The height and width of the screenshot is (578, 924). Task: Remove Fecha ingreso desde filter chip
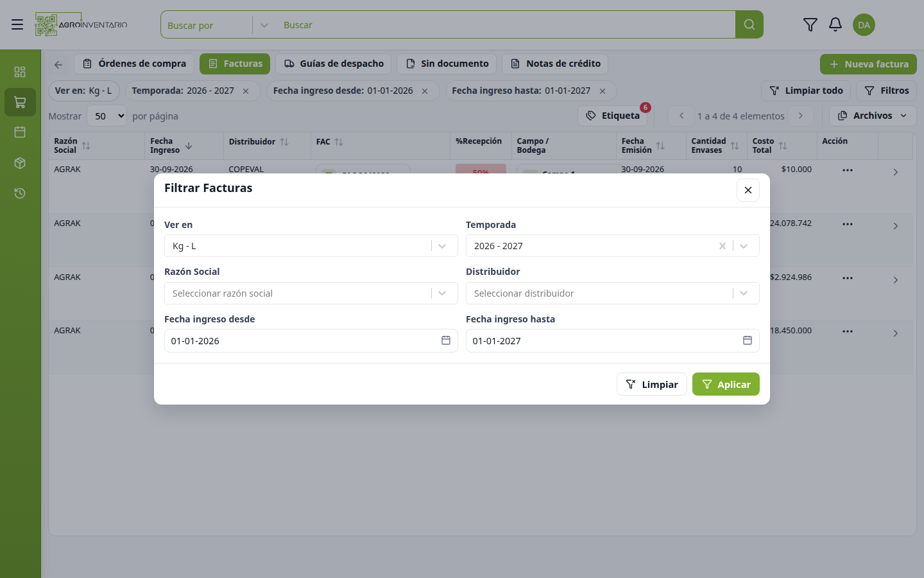(x=425, y=91)
